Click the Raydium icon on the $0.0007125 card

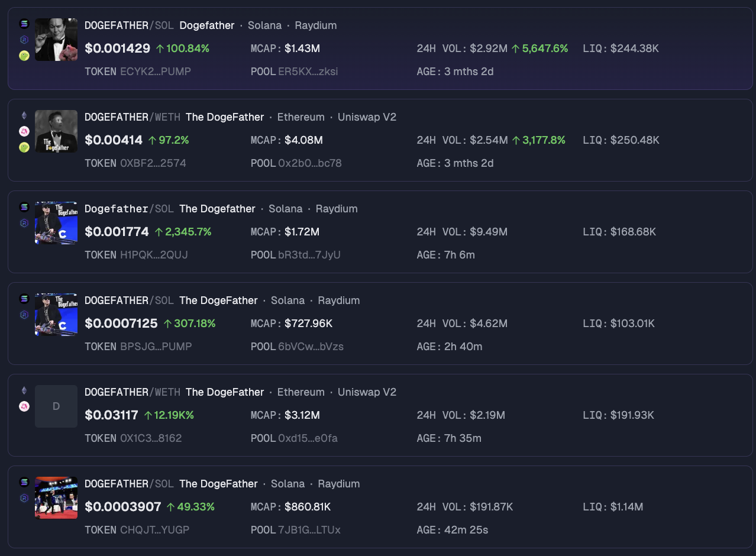coord(24,315)
